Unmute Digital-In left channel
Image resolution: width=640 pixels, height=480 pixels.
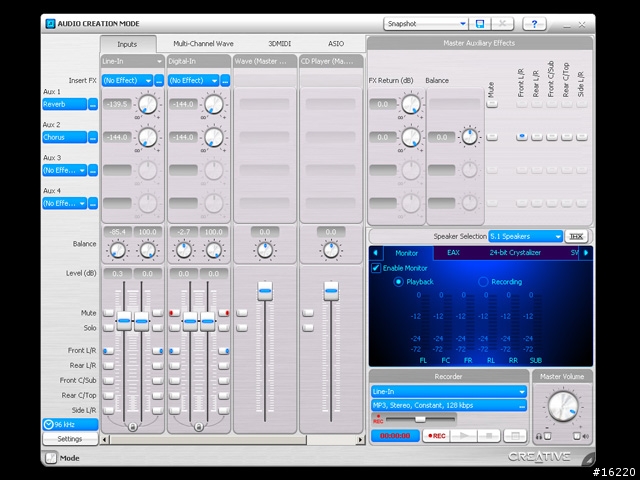point(174,313)
